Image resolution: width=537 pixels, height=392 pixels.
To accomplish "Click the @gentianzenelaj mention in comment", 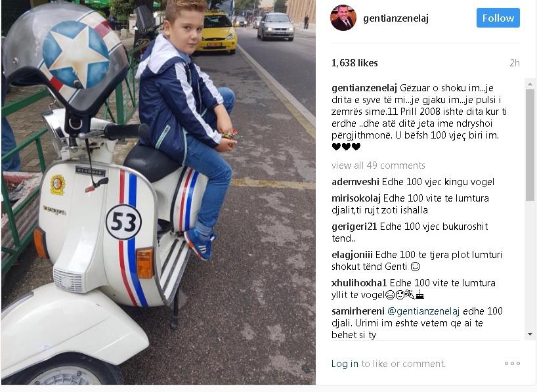I will coord(423,311).
